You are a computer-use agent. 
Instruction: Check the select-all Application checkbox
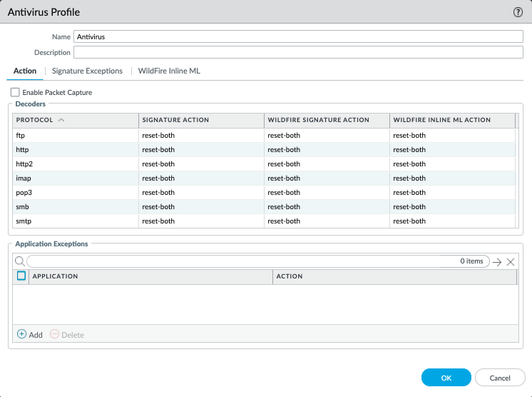point(21,276)
